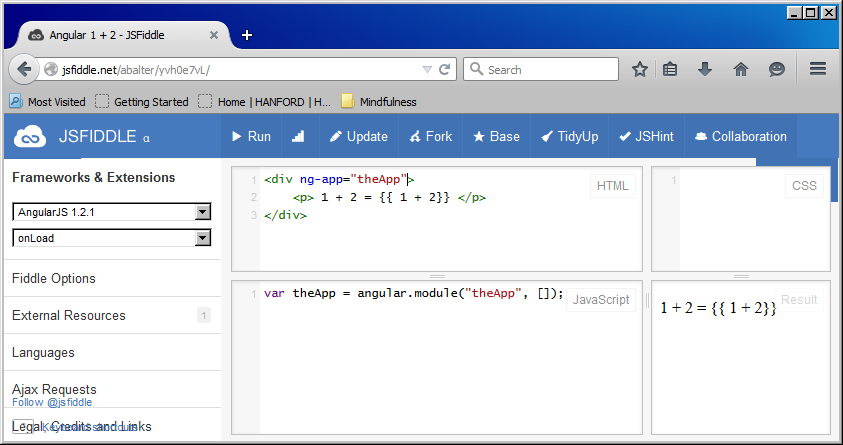Image resolution: width=843 pixels, height=445 pixels.
Task: Set as Base version
Action: (496, 137)
